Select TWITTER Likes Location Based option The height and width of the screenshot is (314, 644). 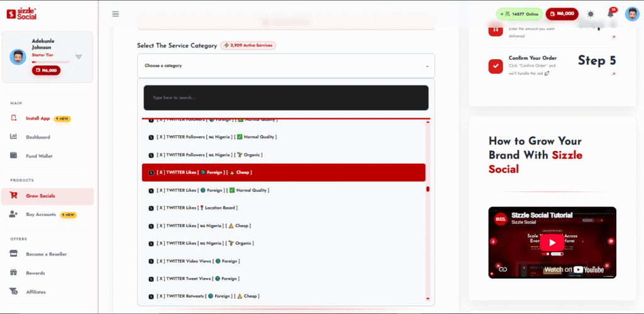coord(284,208)
